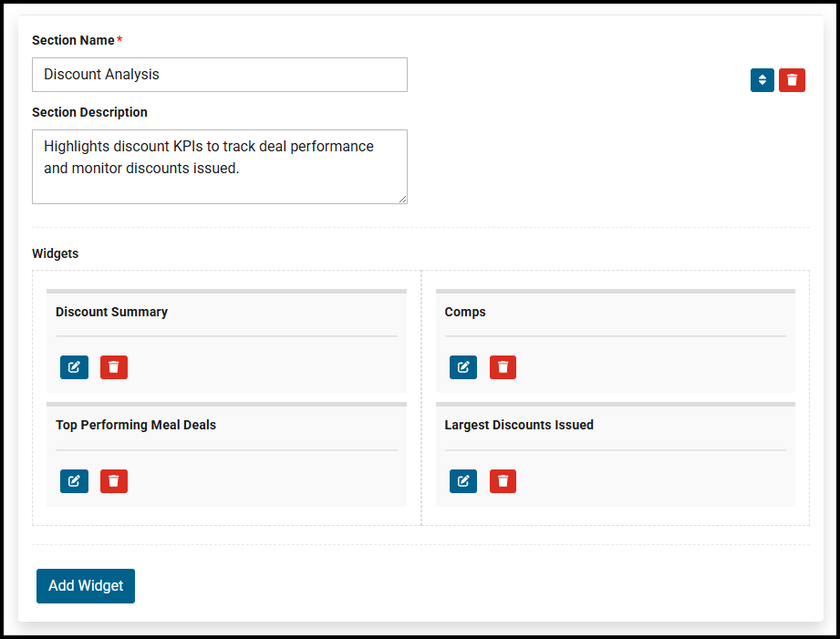The height and width of the screenshot is (639, 840).
Task: Delete the Discount Analysis section via trash icon
Action: pos(792,80)
